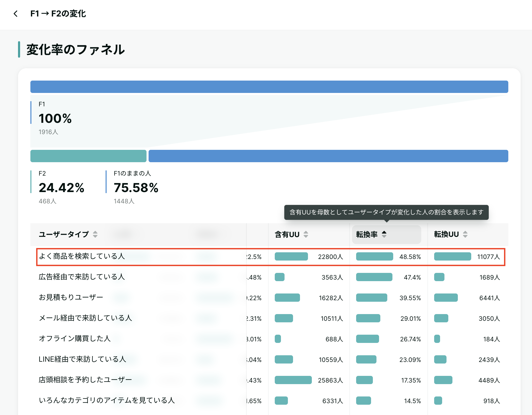Viewport: 532px width, 415px height.
Task: Click the 918人 転換UU value
Action: pos(492,401)
